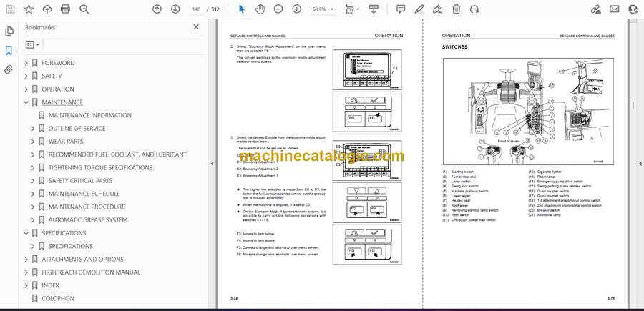Expand the AUTOMATIC GREASE SYSTEM bookmark
The height and width of the screenshot is (311, 644).
tap(33, 220)
